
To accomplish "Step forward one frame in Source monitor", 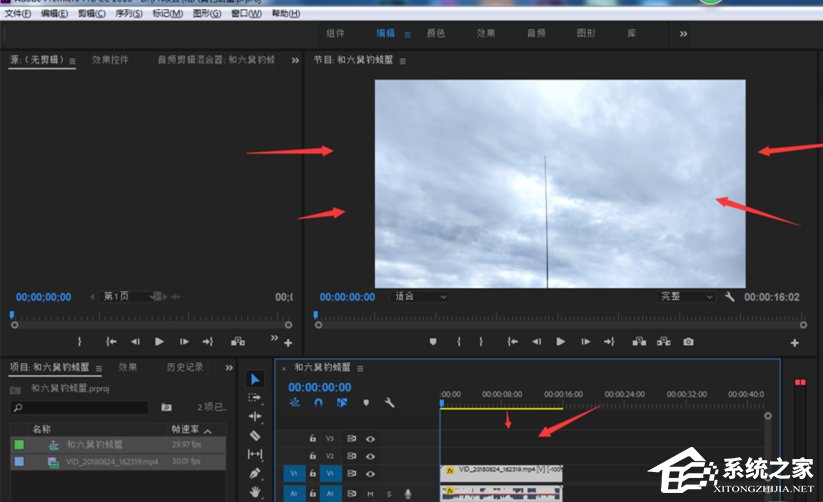I will pyautogui.click(x=184, y=342).
